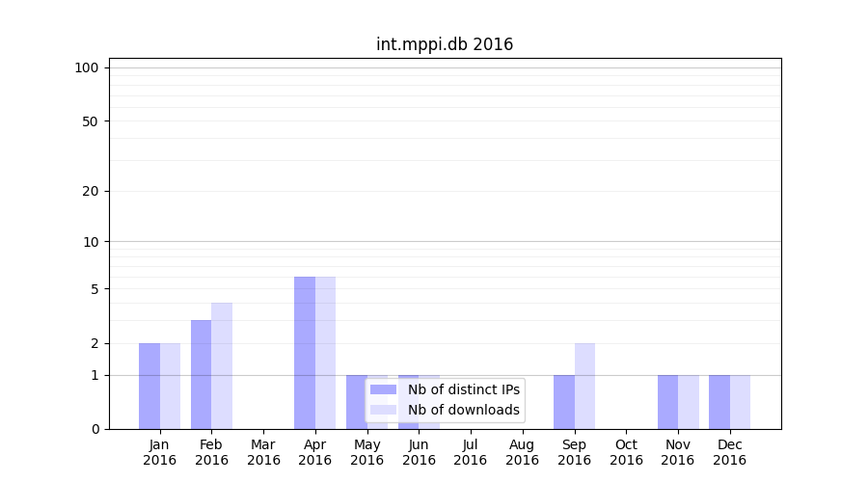Click the September downloads bar
This screenshot has height=482, width=868.
(584, 386)
